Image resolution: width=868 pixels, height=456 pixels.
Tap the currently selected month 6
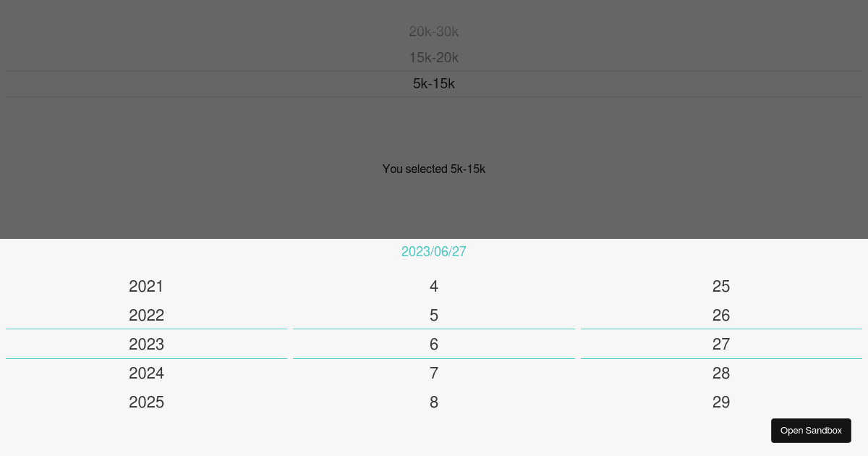pyautogui.click(x=434, y=345)
